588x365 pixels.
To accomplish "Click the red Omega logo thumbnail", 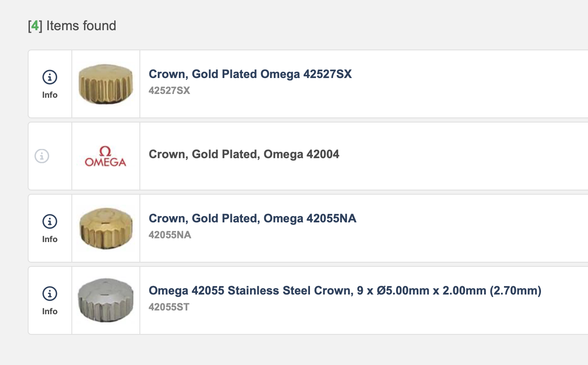I will pos(105,156).
